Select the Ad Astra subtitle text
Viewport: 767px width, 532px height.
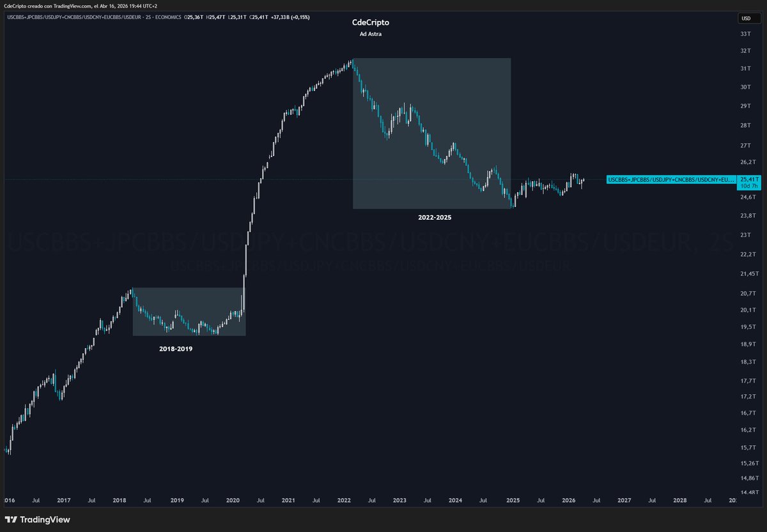coord(372,34)
